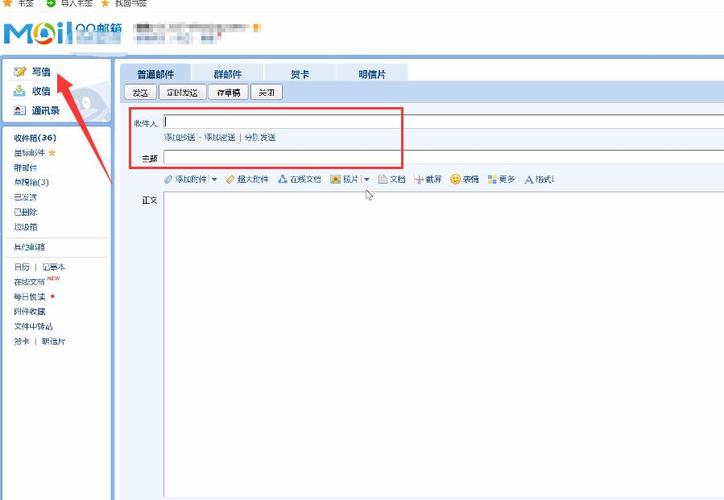
Task: Click the 存草稿 save draft button
Action: click(x=229, y=92)
